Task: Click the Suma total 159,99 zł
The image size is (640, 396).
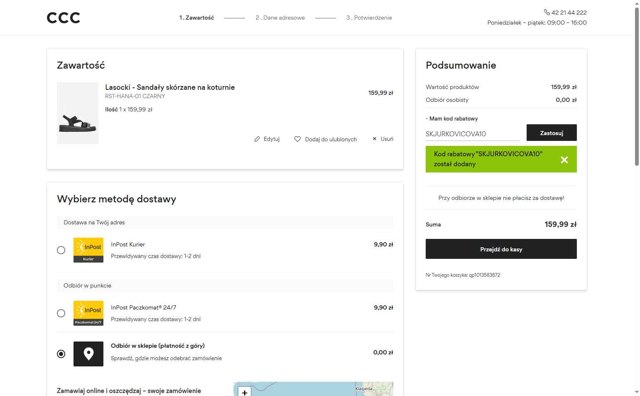Action: [x=560, y=224]
